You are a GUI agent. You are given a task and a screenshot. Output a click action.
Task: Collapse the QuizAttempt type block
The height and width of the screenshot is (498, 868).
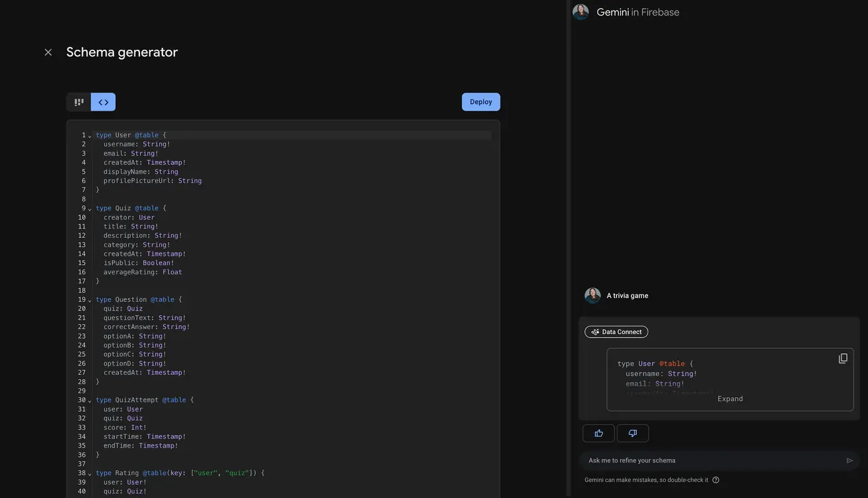90,401
